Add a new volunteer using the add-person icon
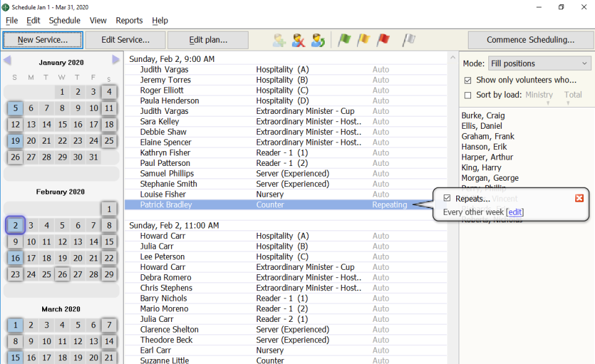This screenshot has width=595, height=364. point(278,40)
